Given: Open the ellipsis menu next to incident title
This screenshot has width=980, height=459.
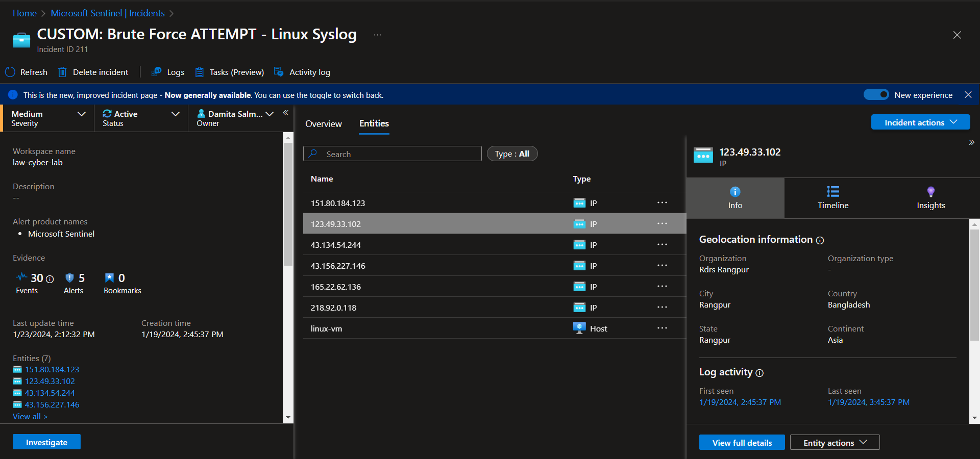Looking at the screenshot, I should pyautogui.click(x=377, y=35).
